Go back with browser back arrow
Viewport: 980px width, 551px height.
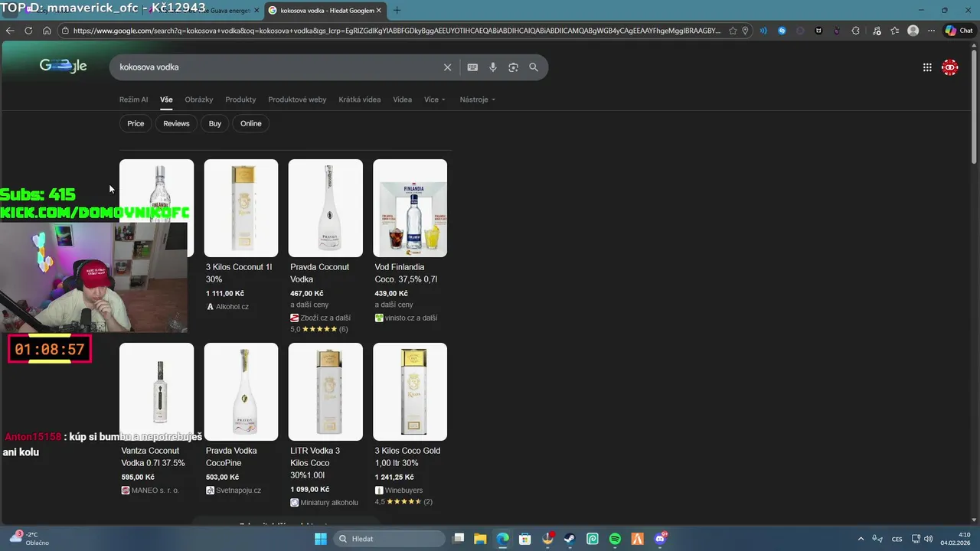(10, 31)
